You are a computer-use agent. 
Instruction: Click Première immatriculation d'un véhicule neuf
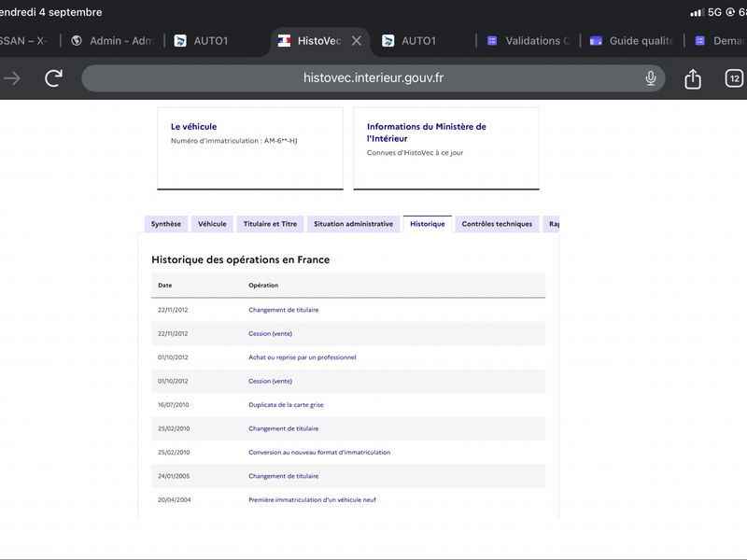click(312, 500)
